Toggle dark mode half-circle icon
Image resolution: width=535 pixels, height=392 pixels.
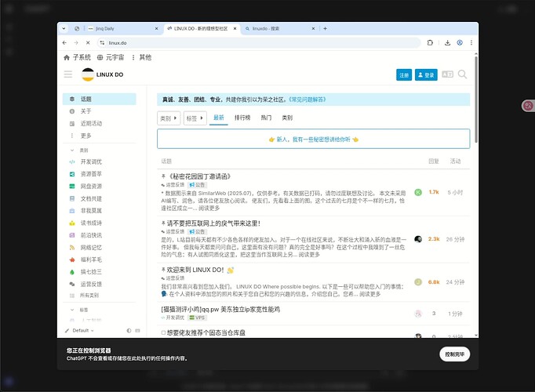click(x=129, y=330)
